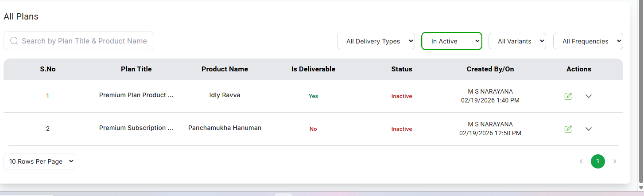
Task: Click the Premium Plan Product title cell
Action: point(136,95)
